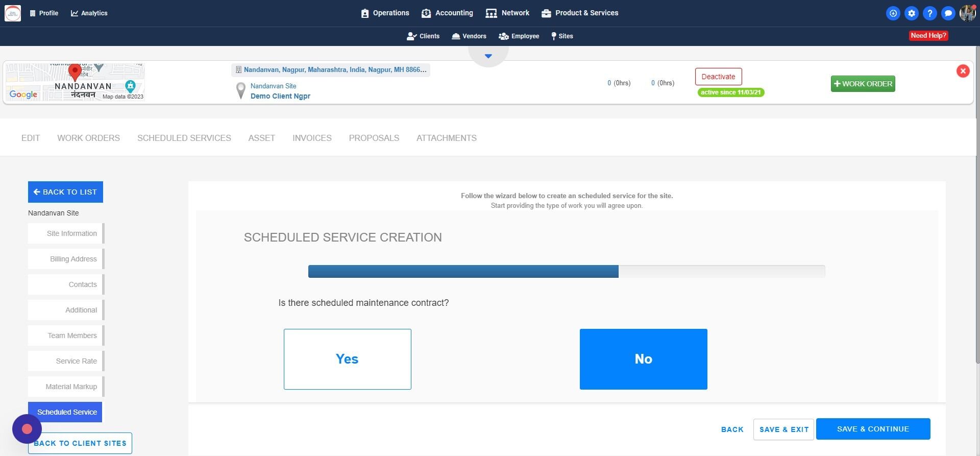The width and height of the screenshot is (980, 456).
Task: Choose Yes for maintenance contract
Action: point(348,359)
